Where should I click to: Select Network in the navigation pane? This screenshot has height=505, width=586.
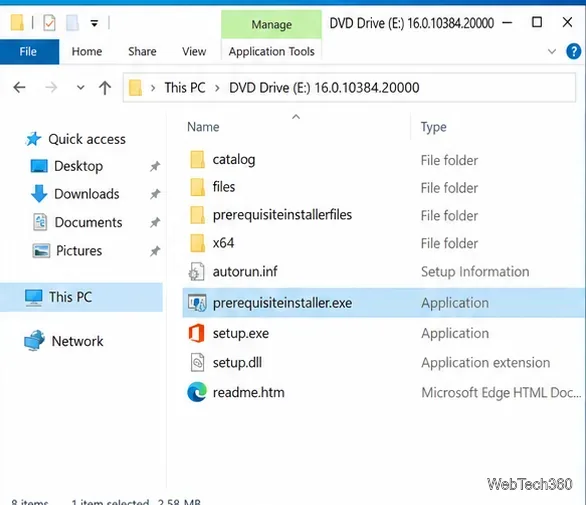coord(77,341)
